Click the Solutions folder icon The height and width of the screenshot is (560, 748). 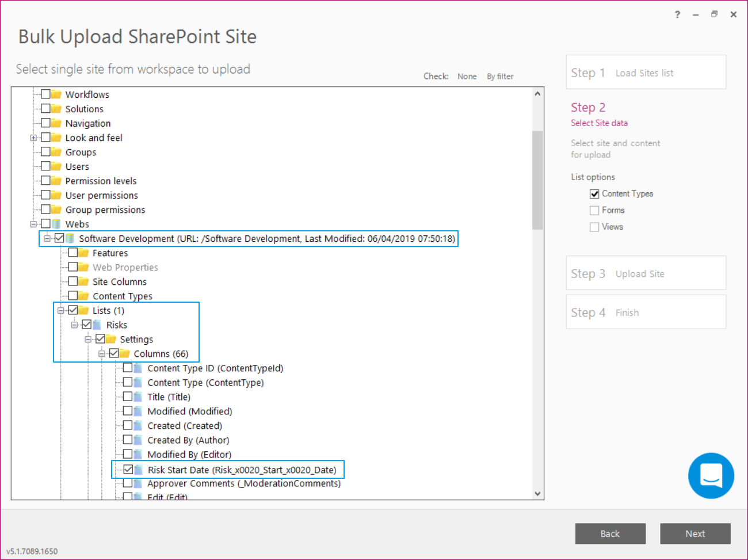pyautogui.click(x=56, y=109)
